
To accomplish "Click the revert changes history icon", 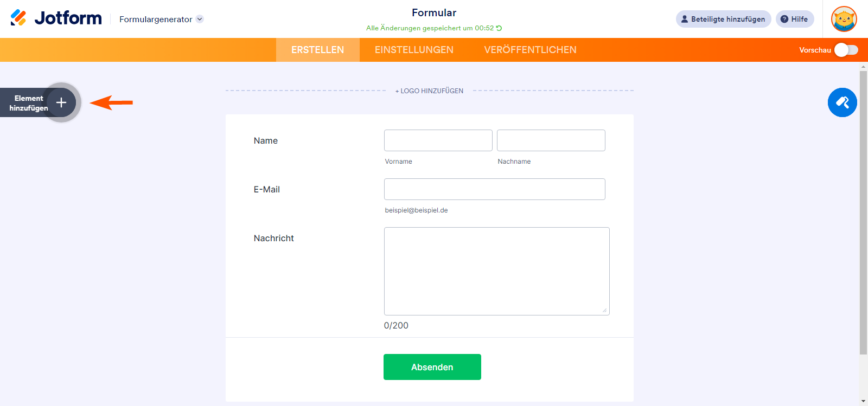I will (x=499, y=28).
